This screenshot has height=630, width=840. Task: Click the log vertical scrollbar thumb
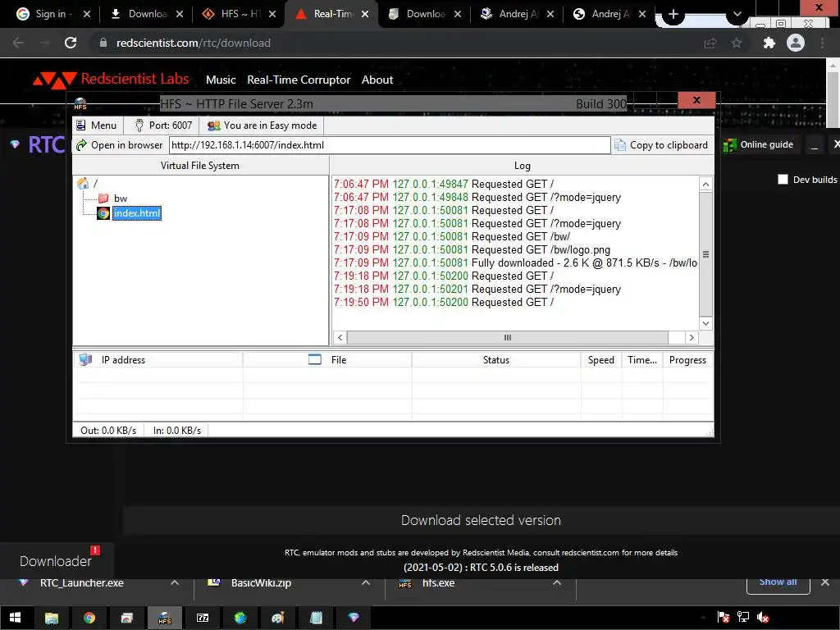705,254
